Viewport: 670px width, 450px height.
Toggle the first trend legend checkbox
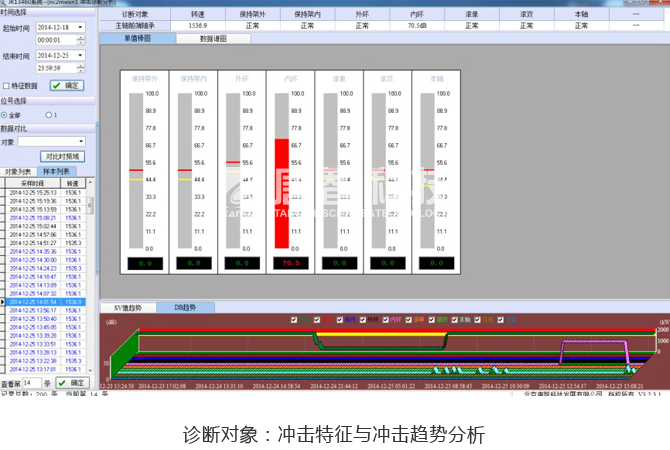pyautogui.click(x=294, y=320)
